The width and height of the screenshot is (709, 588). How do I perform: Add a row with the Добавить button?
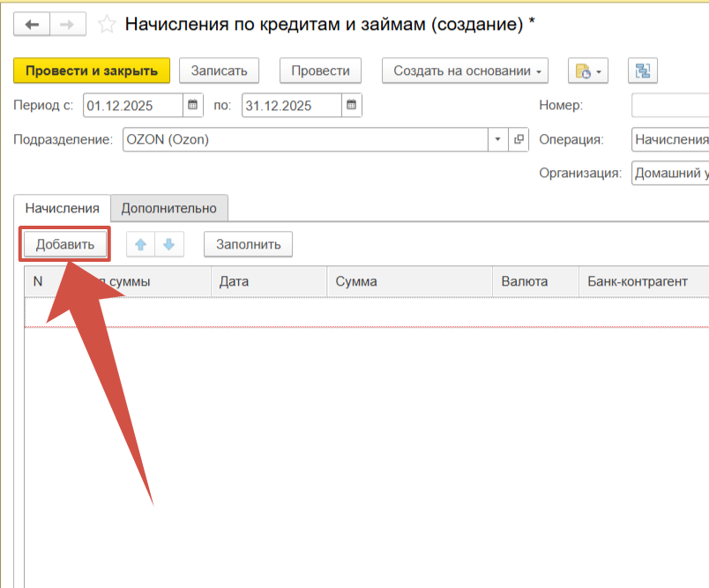point(64,244)
